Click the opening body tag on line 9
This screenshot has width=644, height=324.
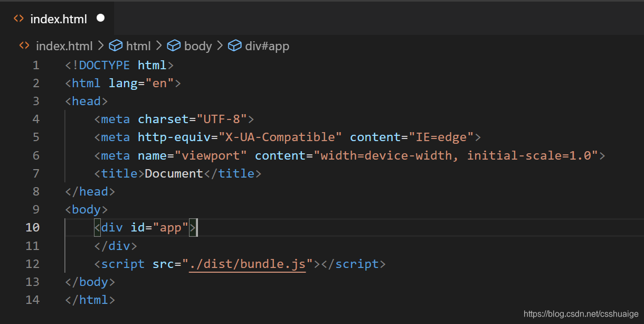pos(87,209)
